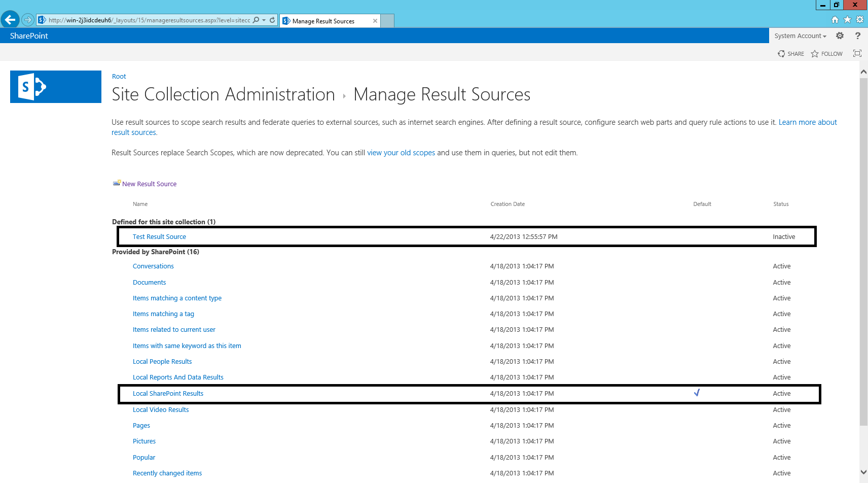Click Provided by SharePoint (16) heading
Viewport: 868px width, 483px height.
point(156,252)
